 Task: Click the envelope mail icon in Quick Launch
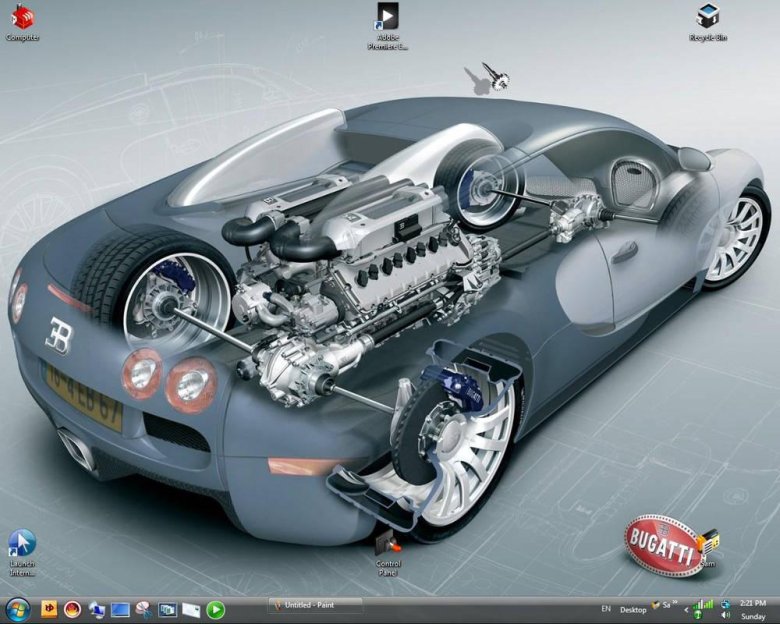coord(191,609)
